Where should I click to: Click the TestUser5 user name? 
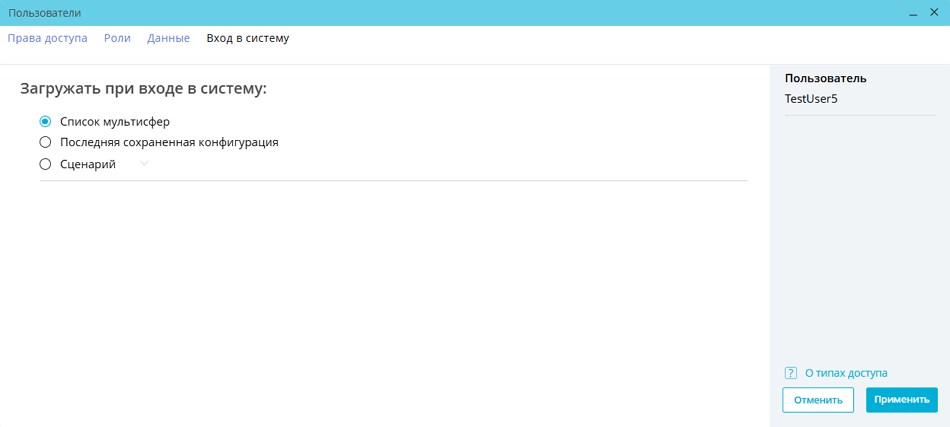(x=810, y=99)
